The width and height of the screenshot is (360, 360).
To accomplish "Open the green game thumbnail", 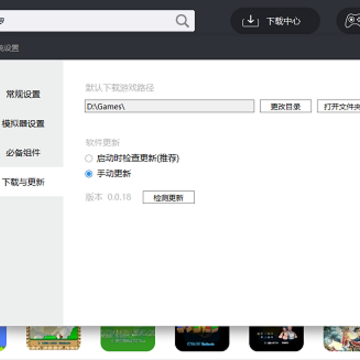I will click(x=128, y=338).
